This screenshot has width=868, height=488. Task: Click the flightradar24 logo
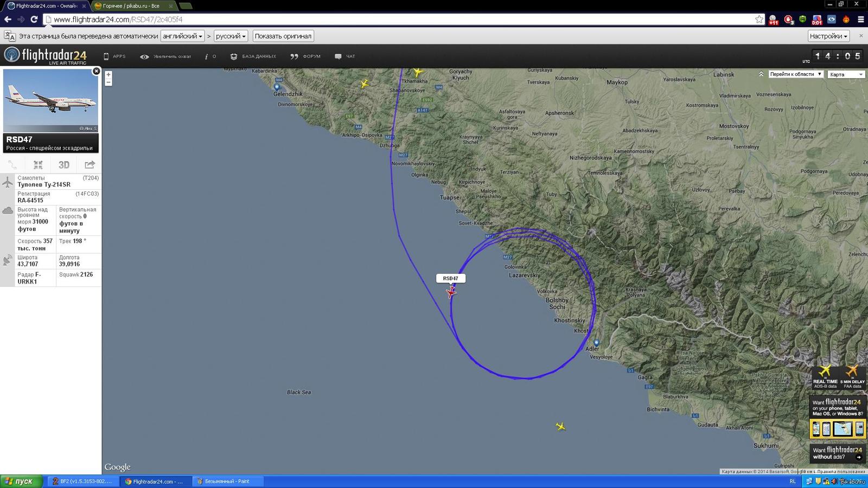[46, 55]
